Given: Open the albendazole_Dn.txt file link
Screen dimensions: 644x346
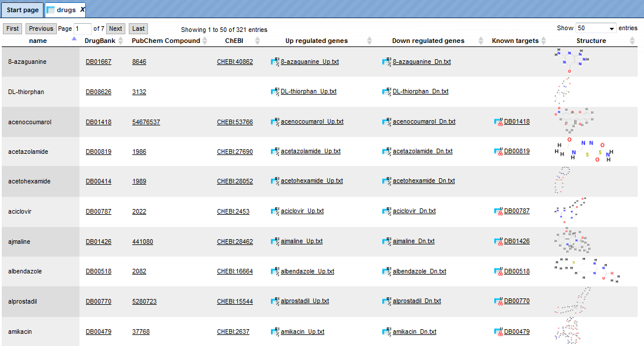Looking at the screenshot, I should 419,271.
